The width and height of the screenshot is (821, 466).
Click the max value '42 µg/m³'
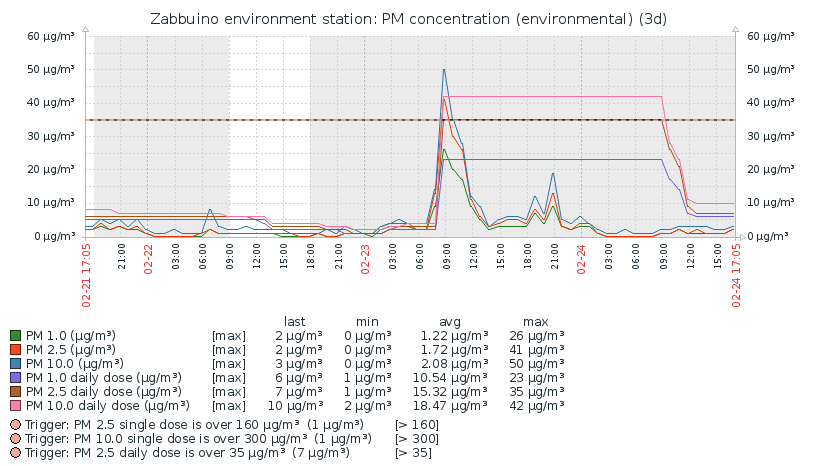tap(537, 406)
